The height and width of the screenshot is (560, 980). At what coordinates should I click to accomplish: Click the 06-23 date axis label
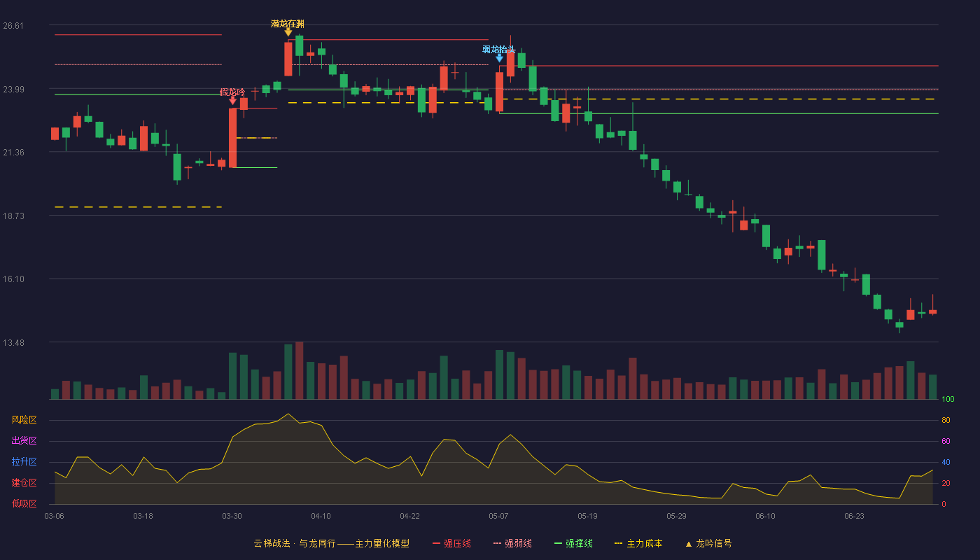[854, 516]
